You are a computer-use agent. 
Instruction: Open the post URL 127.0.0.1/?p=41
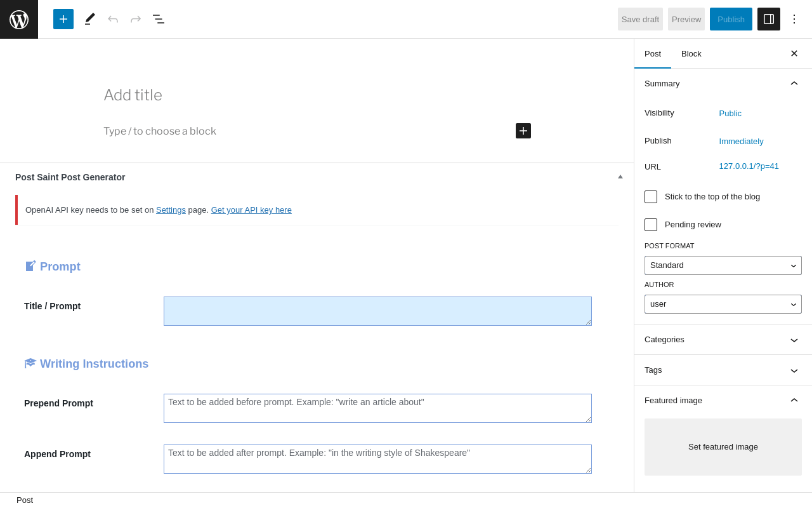(749, 166)
